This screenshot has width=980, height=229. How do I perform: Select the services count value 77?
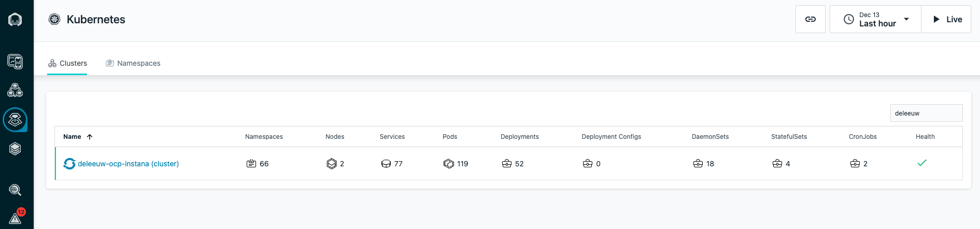coord(399,164)
